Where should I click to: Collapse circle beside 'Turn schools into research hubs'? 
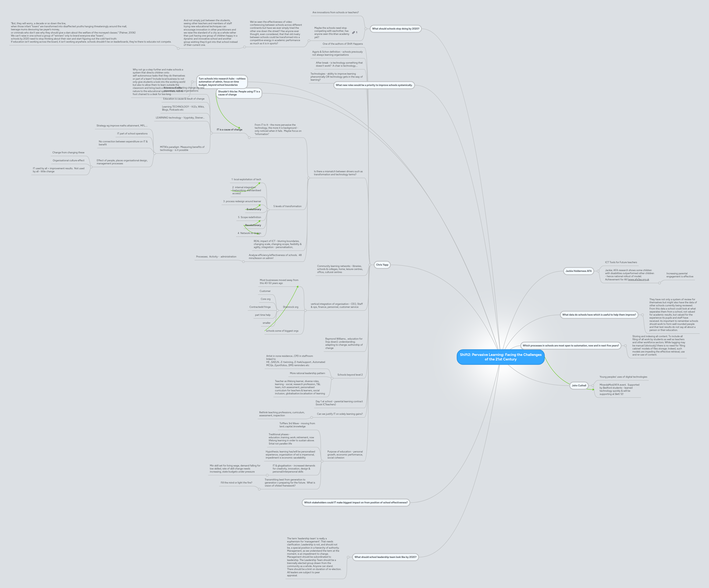192,82
